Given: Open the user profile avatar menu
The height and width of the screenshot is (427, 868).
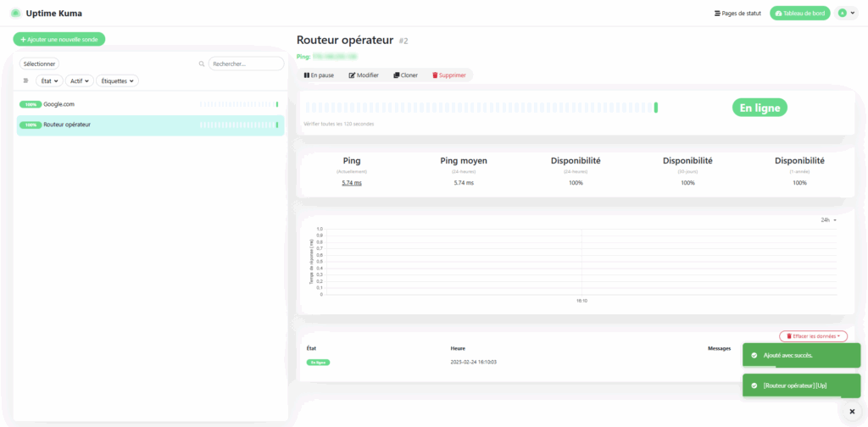Looking at the screenshot, I should pyautogui.click(x=846, y=14).
